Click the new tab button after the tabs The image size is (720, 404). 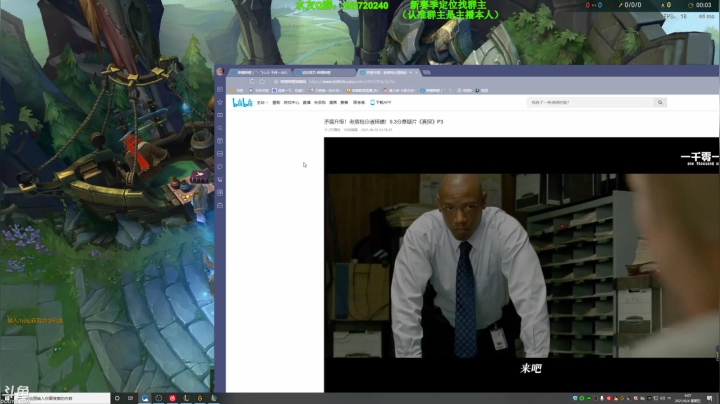tap(427, 72)
